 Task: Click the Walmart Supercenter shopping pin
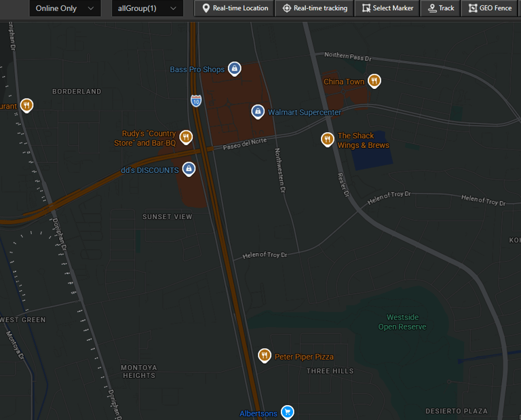[258, 112]
